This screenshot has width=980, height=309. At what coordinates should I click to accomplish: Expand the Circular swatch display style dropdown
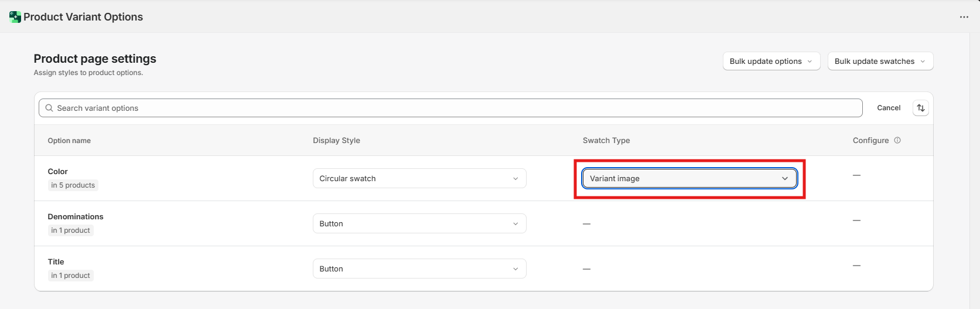419,178
